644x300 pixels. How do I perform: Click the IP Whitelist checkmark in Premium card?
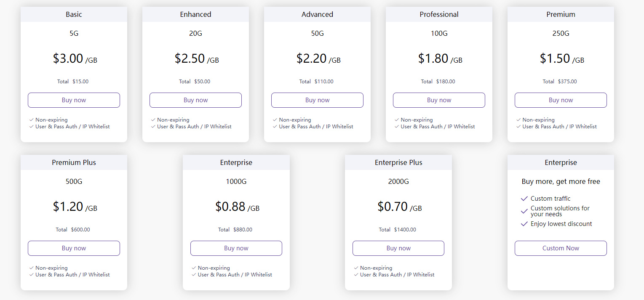coord(518,127)
